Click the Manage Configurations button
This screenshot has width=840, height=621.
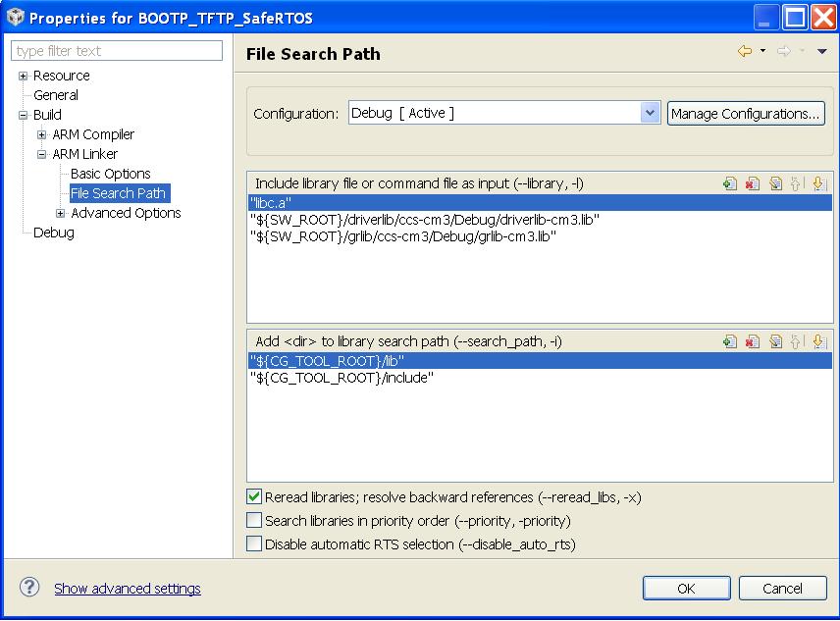(x=746, y=114)
